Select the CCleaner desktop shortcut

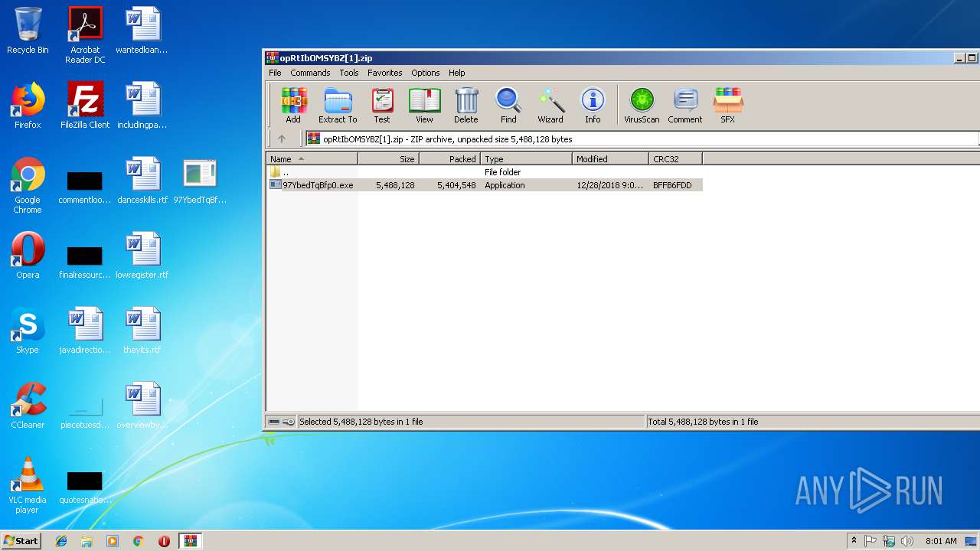pyautogui.click(x=28, y=406)
